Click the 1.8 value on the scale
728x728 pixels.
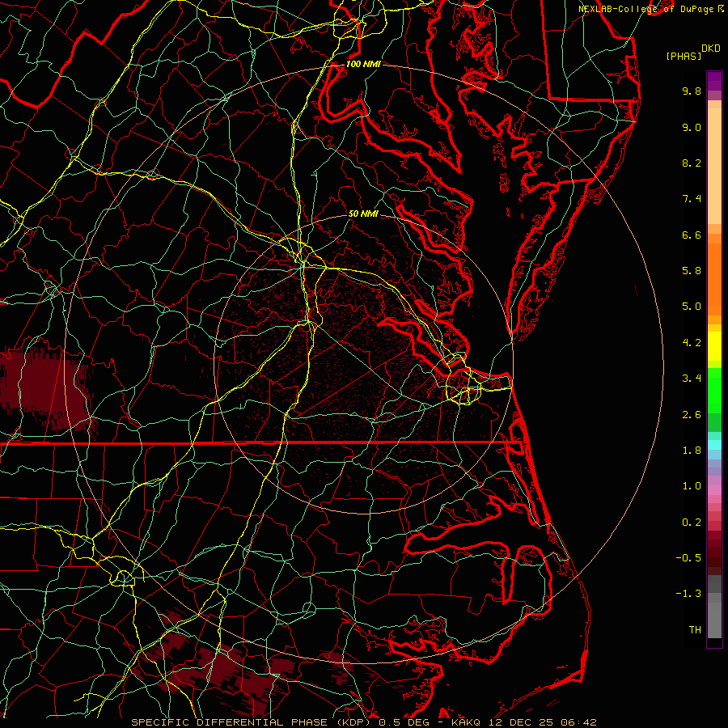(x=692, y=451)
